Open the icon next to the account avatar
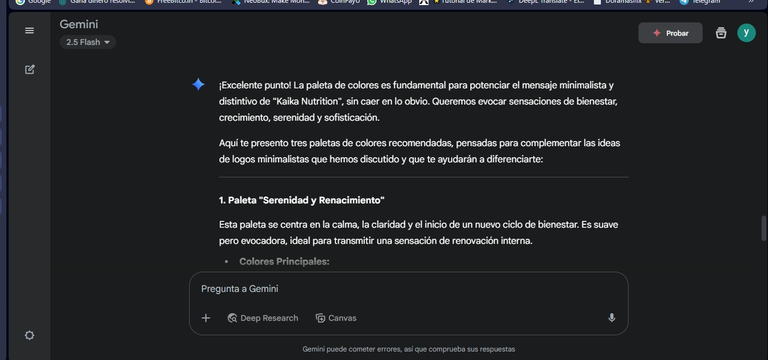 click(721, 33)
